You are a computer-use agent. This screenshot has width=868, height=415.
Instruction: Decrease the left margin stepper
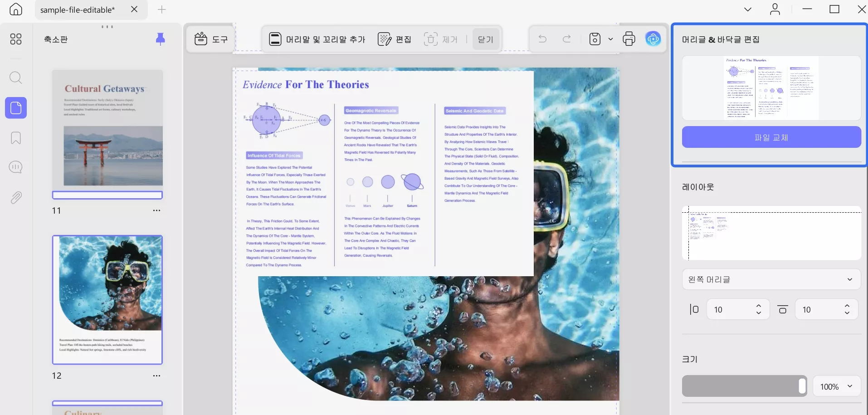759,313
